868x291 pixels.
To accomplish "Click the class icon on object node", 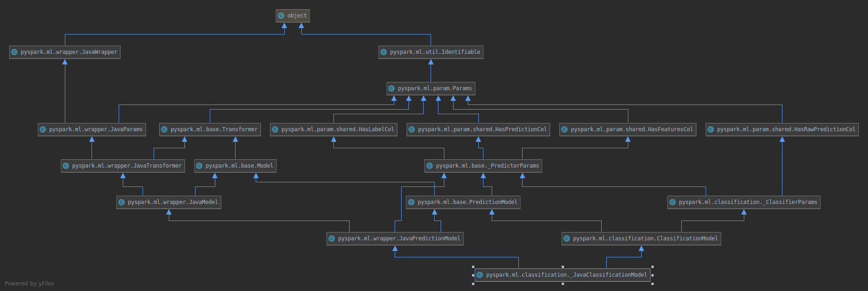I will (x=281, y=16).
